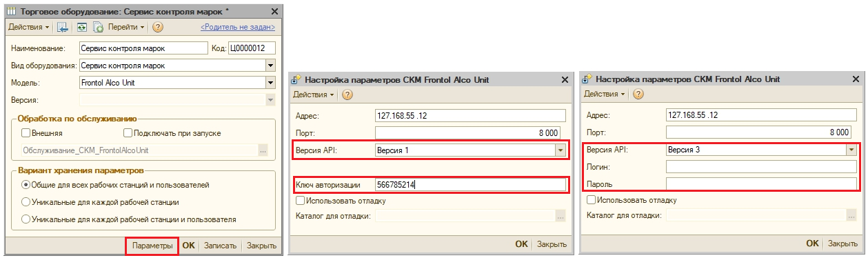
Task: Click help icon in Версия 3 settings window
Action: point(638,94)
